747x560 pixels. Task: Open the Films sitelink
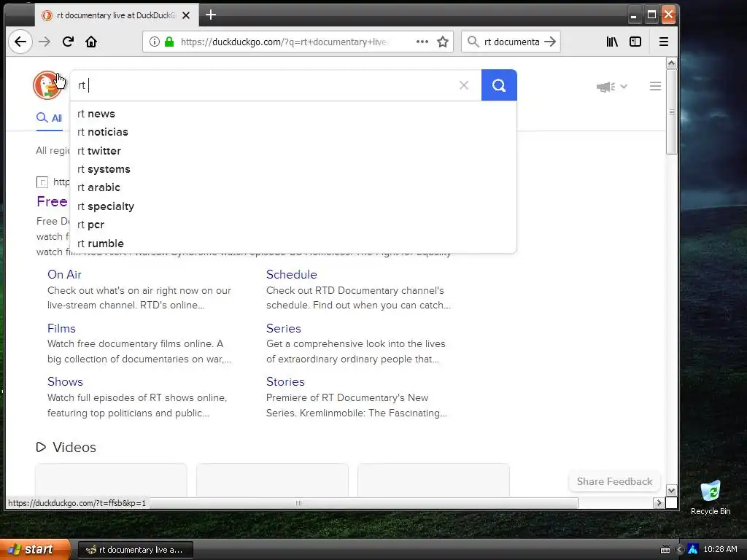61,329
